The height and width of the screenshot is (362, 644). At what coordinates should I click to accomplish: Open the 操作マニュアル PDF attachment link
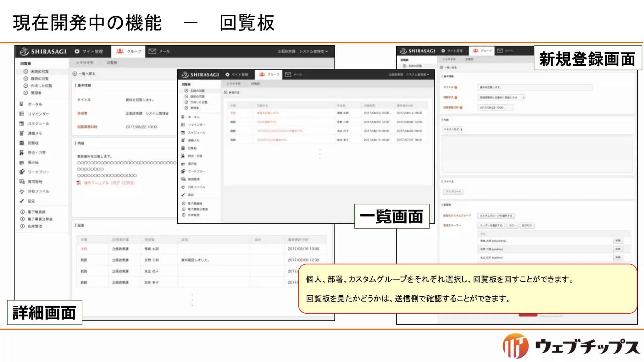[x=109, y=183]
